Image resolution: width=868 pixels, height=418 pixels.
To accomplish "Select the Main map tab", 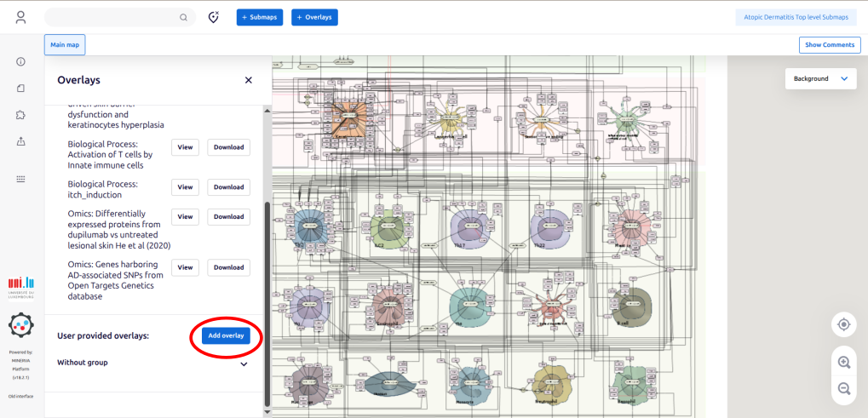I will point(65,45).
